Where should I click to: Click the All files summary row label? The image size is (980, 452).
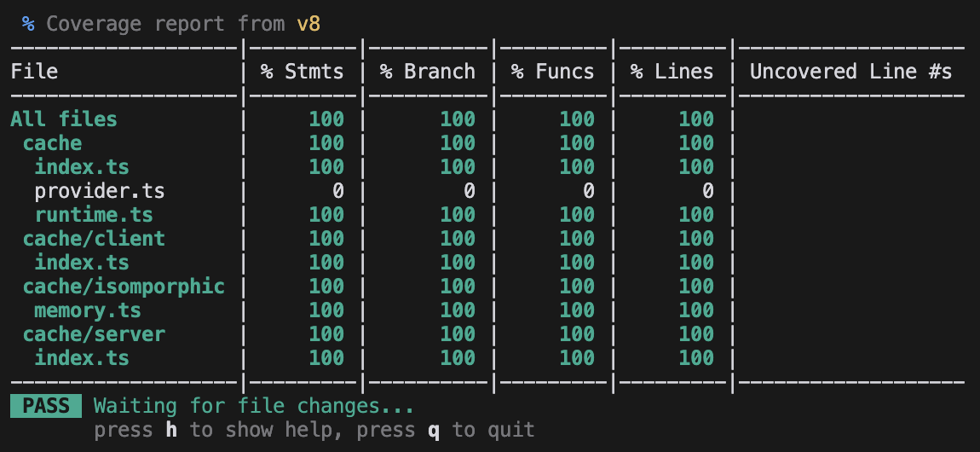click(x=64, y=119)
